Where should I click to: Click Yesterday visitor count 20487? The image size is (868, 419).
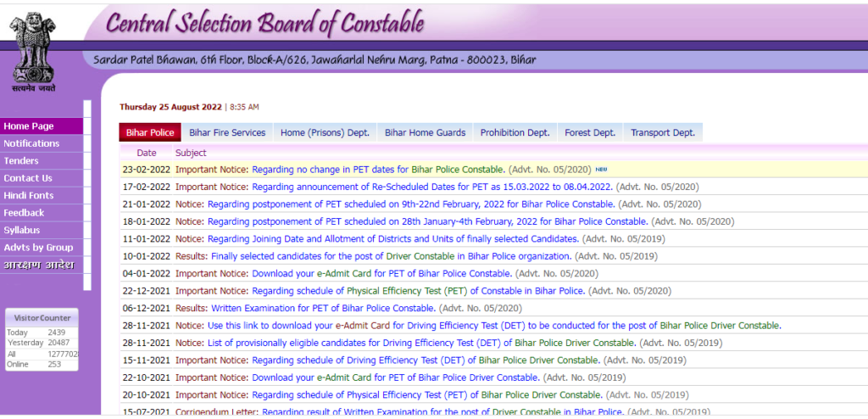click(58, 343)
